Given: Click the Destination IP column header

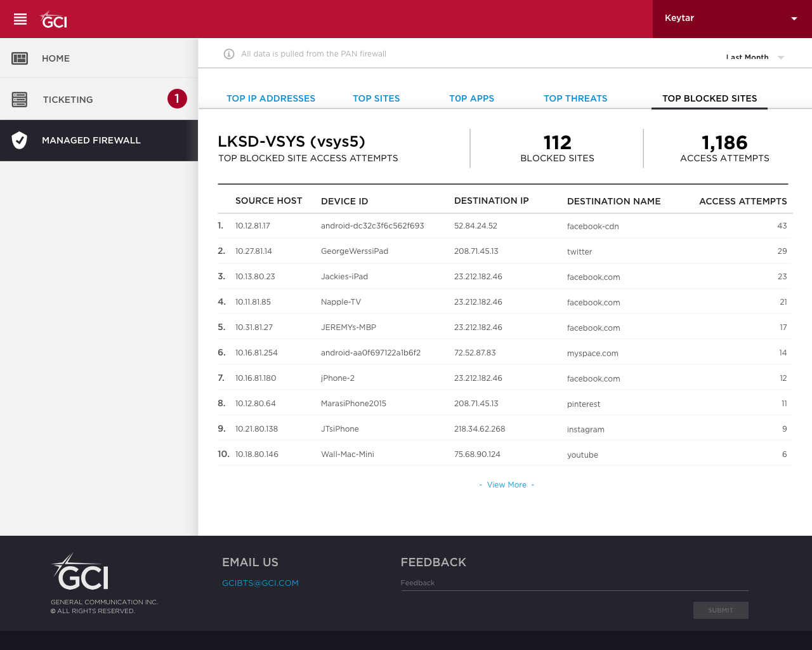Looking at the screenshot, I should pos(492,201).
